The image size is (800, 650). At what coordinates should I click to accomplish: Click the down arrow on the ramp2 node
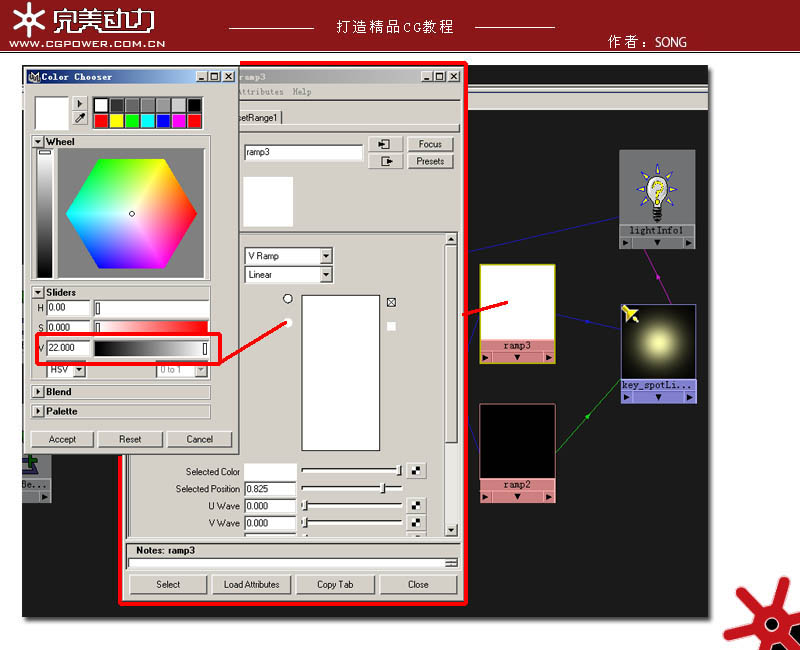[517, 496]
